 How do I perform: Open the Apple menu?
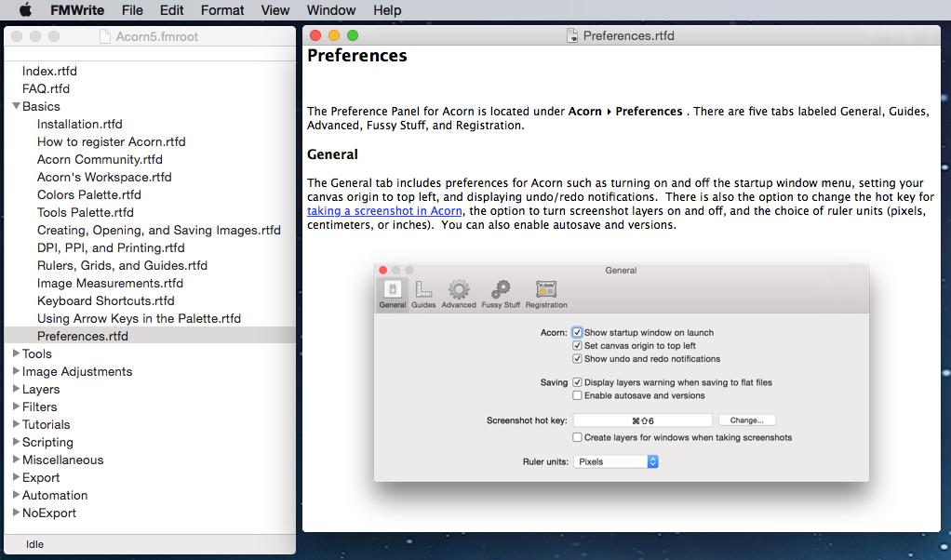coord(25,9)
